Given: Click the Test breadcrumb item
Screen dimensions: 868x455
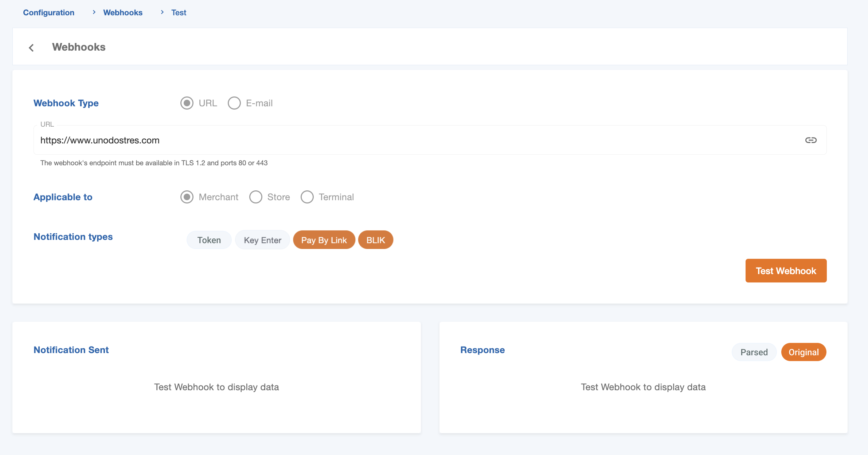Looking at the screenshot, I should tap(179, 12).
